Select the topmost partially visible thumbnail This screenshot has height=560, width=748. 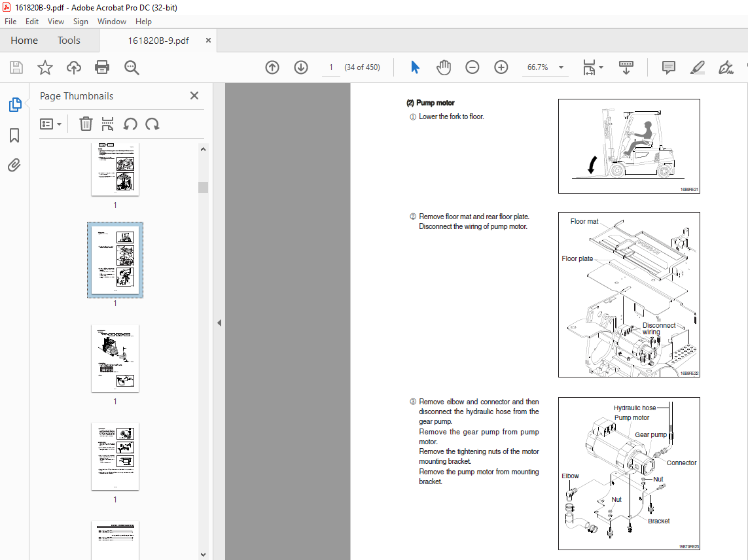[x=115, y=169]
